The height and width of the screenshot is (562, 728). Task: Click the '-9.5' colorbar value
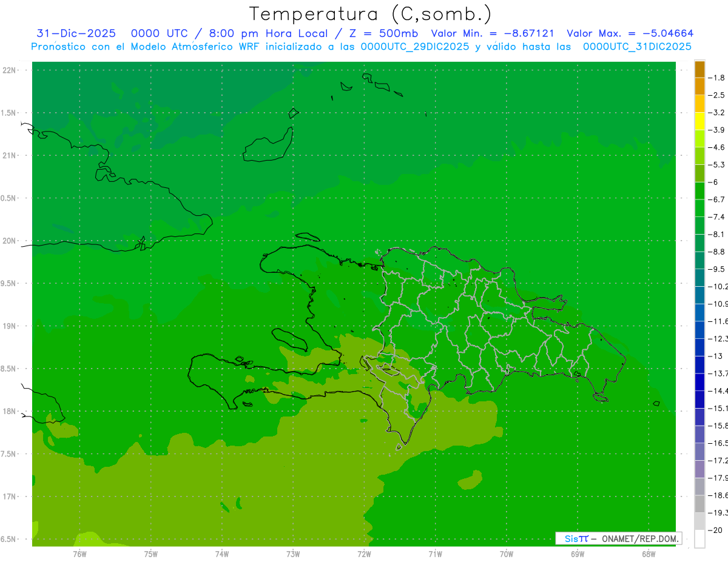(x=716, y=269)
